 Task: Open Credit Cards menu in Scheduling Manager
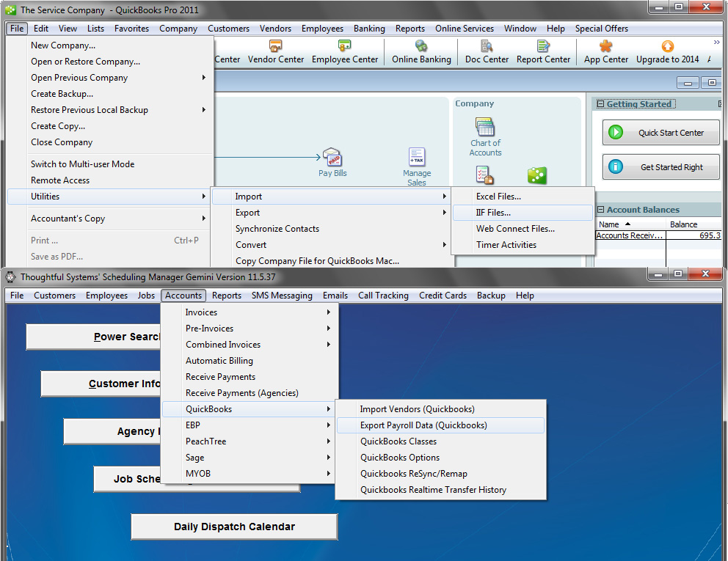(443, 296)
